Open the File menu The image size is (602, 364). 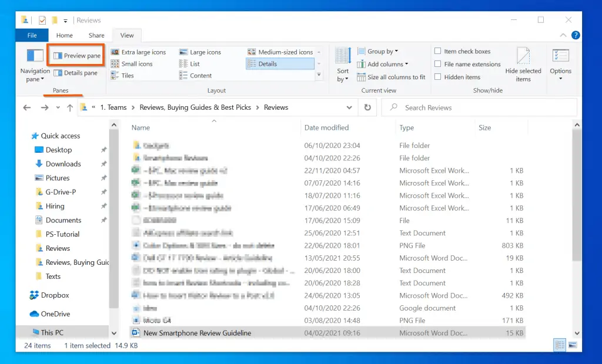pyautogui.click(x=32, y=35)
